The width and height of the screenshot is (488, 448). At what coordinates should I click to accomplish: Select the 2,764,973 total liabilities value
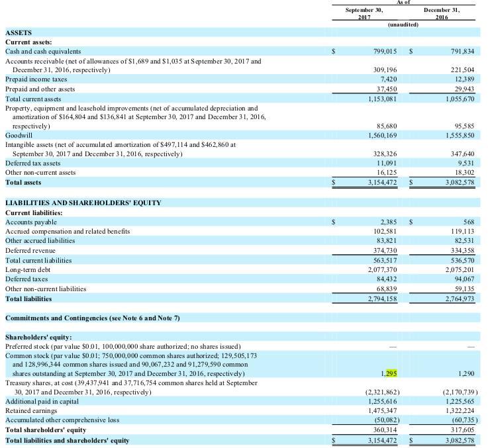click(460, 298)
